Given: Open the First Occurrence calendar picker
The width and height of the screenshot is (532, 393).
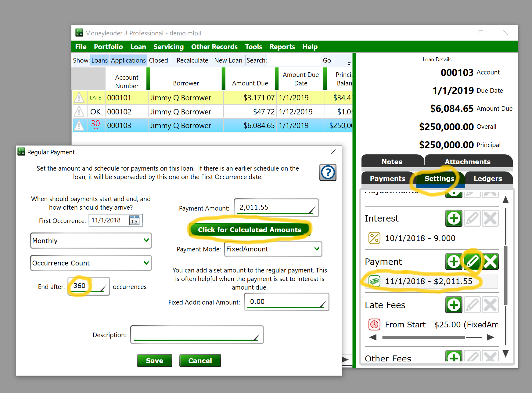Looking at the screenshot, I should point(134,220).
